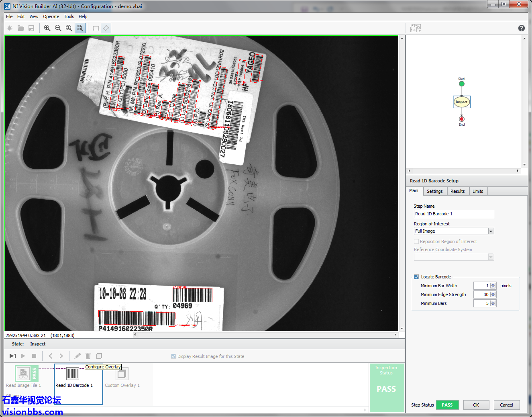Toggle Display Result Image for this State
532x417 pixels.
(173, 356)
